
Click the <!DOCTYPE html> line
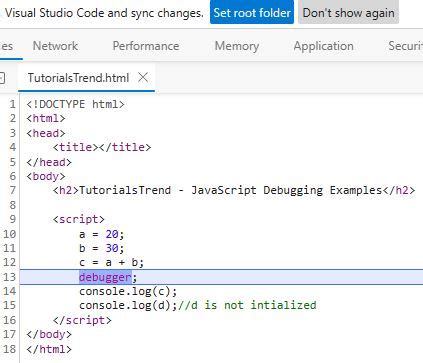pyautogui.click(x=75, y=104)
